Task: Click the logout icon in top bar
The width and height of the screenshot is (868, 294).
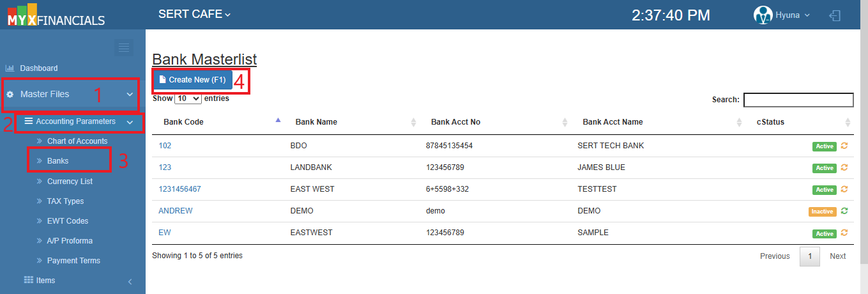Action: pos(835,15)
